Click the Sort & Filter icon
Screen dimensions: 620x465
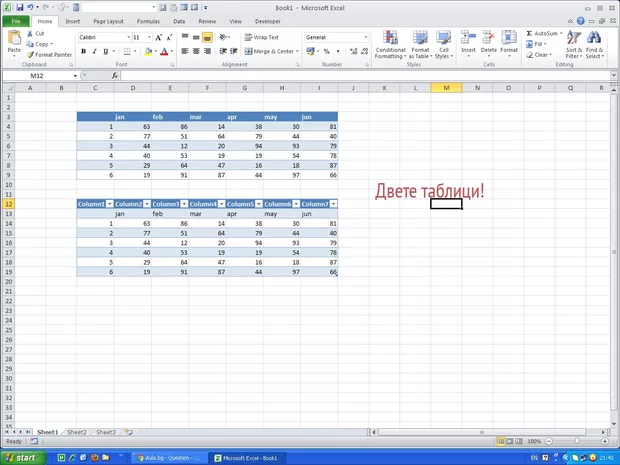(573, 45)
